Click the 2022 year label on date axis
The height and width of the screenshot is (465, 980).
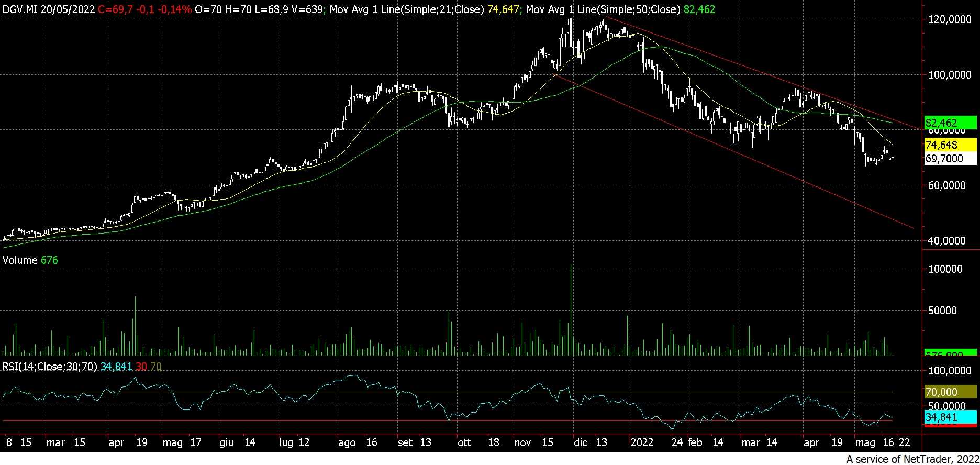642,443
